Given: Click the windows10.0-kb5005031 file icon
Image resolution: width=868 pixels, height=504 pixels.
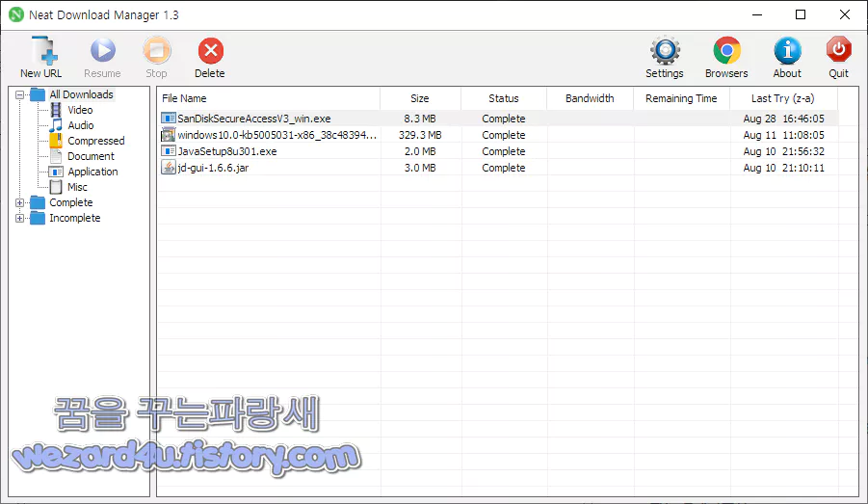Looking at the screenshot, I should point(169,135).
